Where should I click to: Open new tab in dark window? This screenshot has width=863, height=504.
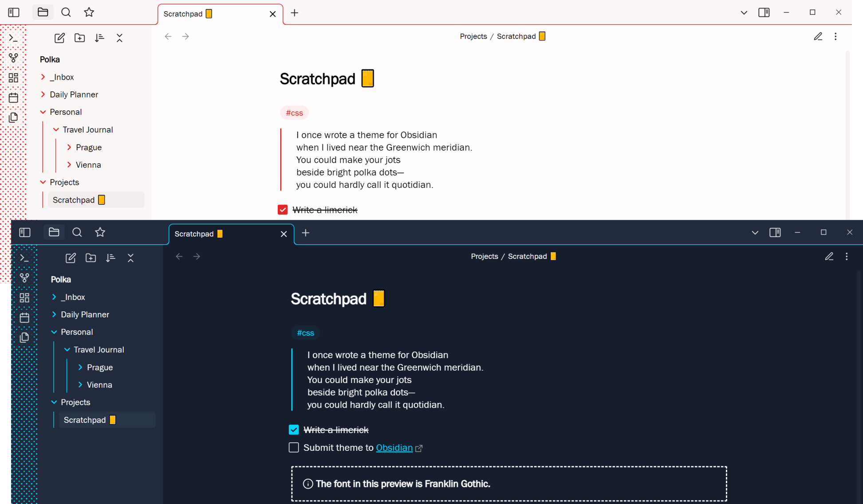(x=306, y=233)
